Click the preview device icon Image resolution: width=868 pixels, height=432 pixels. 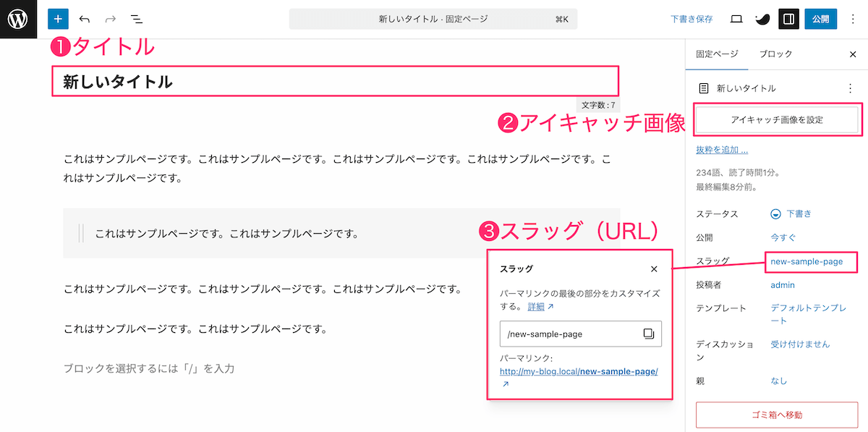[736, 19]
